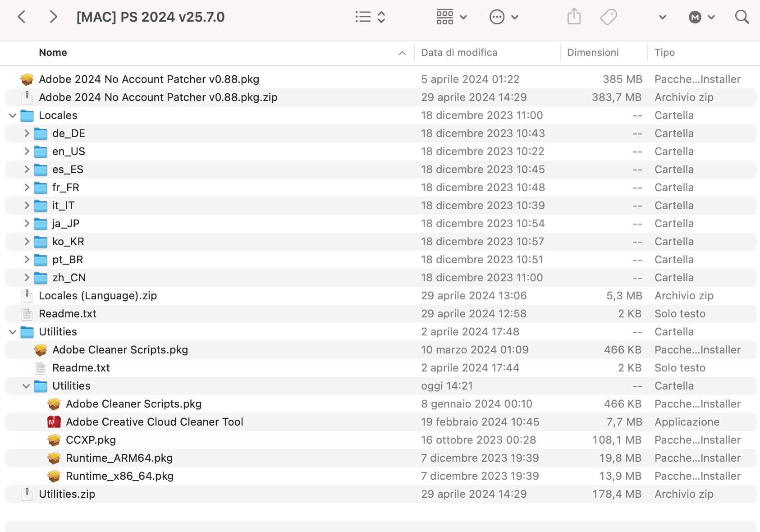
Task: Click 'Applicazione' type of Cleaner Tool
Action: (687, 422)
